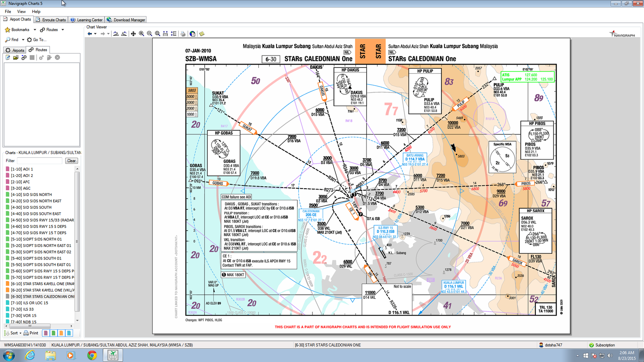
Task: Click the yellow sticky note icon
Action: (202, 34)
